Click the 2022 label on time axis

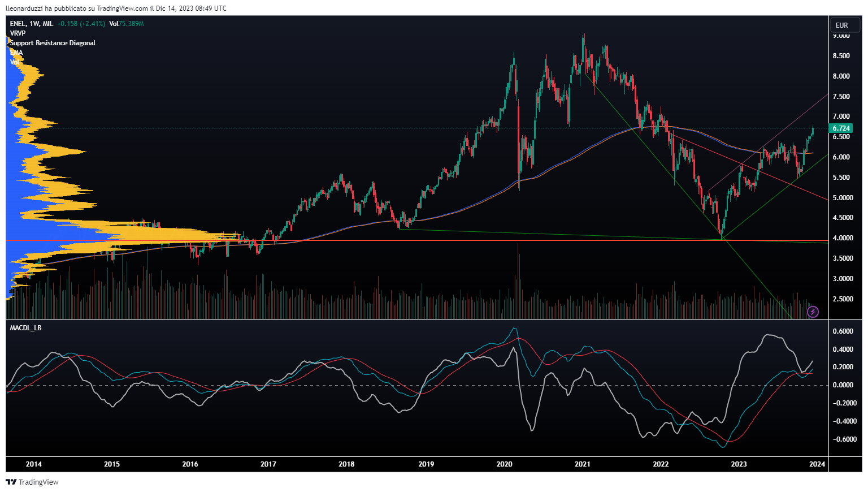(x=661, y=464)
